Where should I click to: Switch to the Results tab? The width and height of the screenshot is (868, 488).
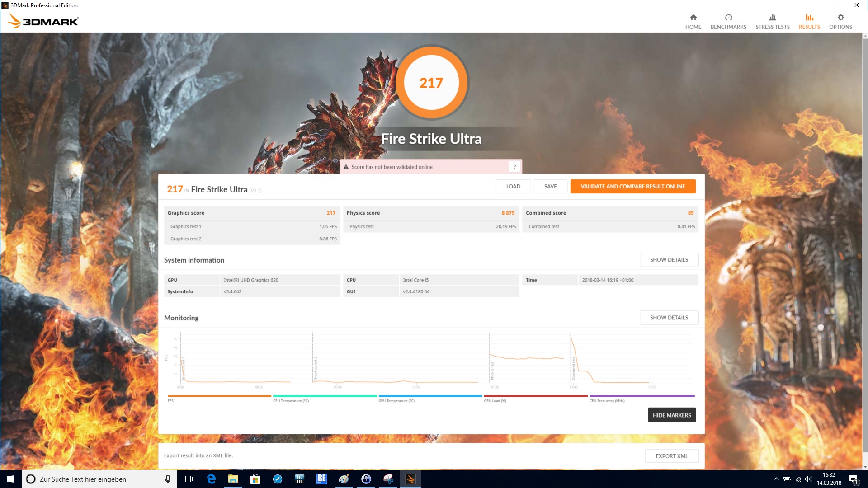click(x=809, y=21)
